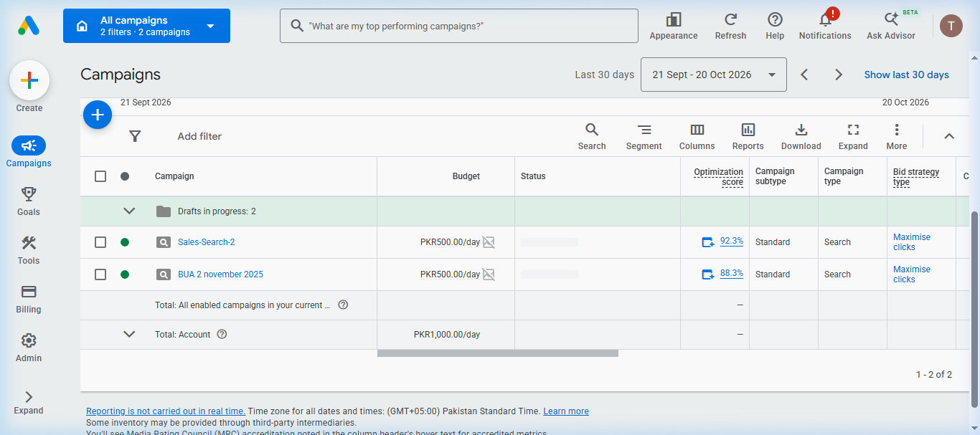The height and width of the screenshot is (435, 980).
Task: Open table Search tool
Action: click(592, 136)
